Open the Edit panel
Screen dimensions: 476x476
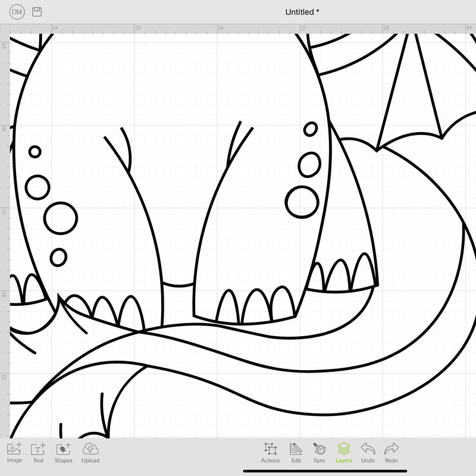pyautogui.click(x=296, y=453)
